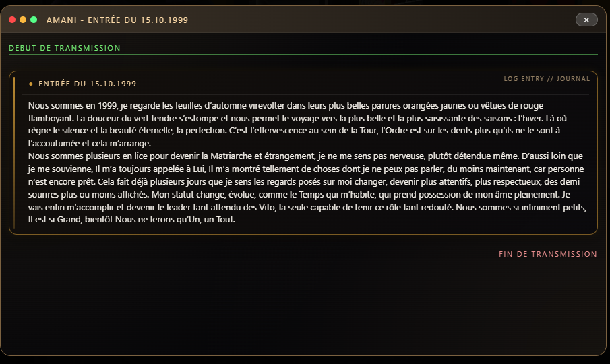Click the orange diamond beside entry heading

[31, 84]
